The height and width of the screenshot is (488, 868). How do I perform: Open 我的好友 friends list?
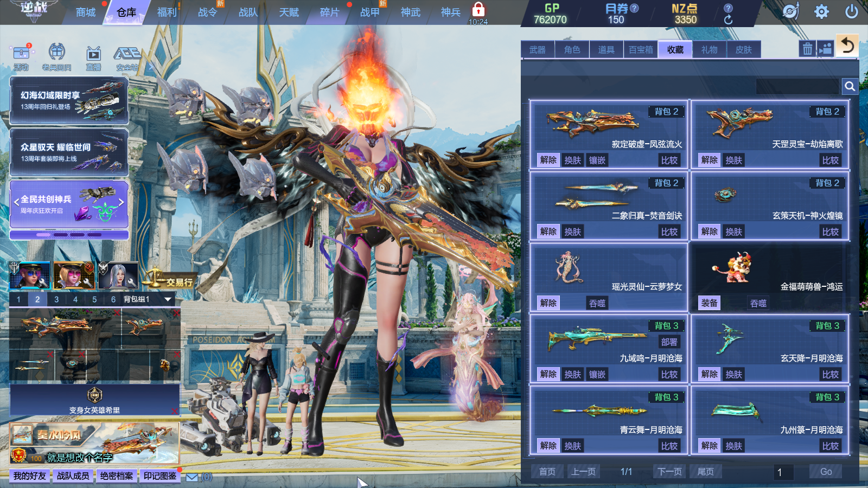(x=30, y=476)
